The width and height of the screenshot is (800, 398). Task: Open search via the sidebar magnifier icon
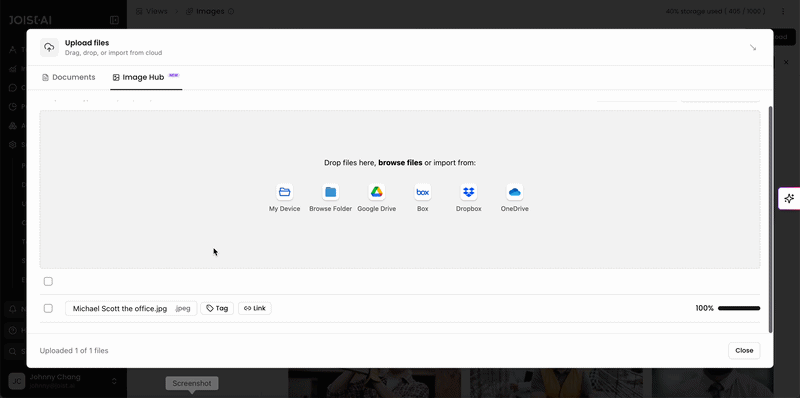pyautogui.click(x=13, y=351)
